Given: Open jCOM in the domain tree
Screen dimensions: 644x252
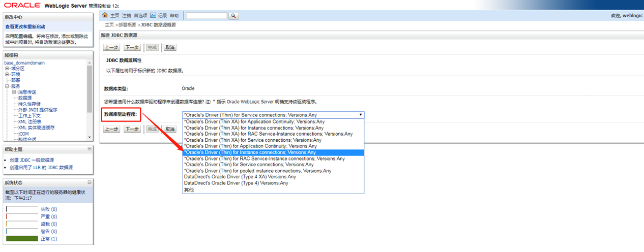Looking at the screenshot, I should click(24, 134).
